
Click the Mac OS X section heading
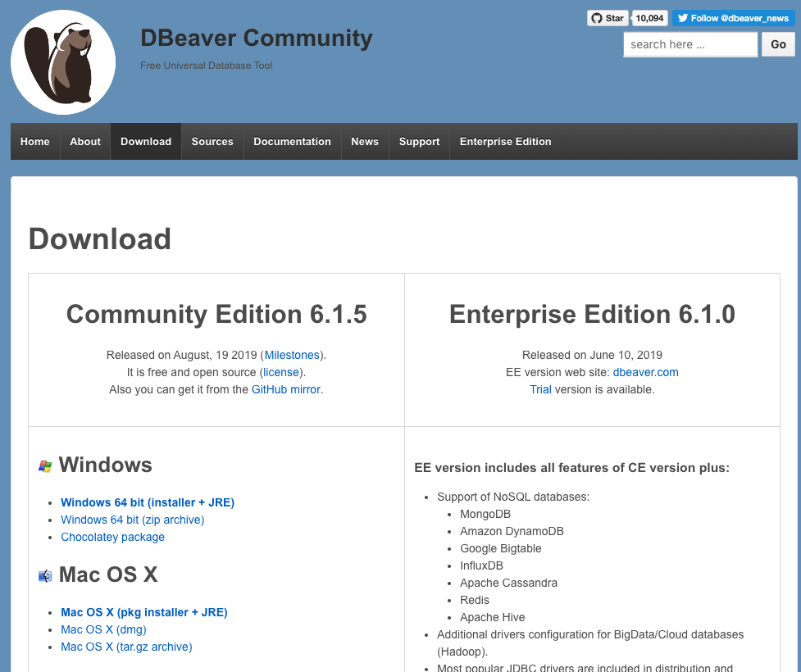[x=108, y=575]
